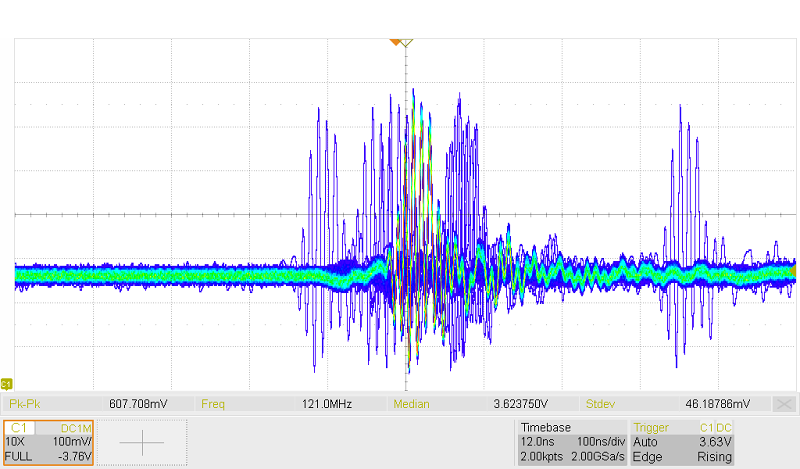
Task: Click the add-new-trace crosshair box
Action: [142, 442]
